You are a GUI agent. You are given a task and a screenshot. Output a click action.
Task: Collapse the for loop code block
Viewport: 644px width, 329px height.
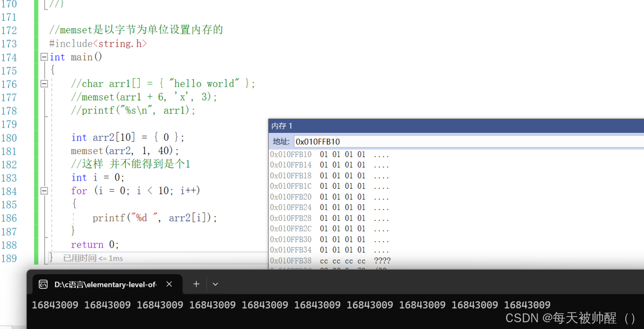click(44, 191)
